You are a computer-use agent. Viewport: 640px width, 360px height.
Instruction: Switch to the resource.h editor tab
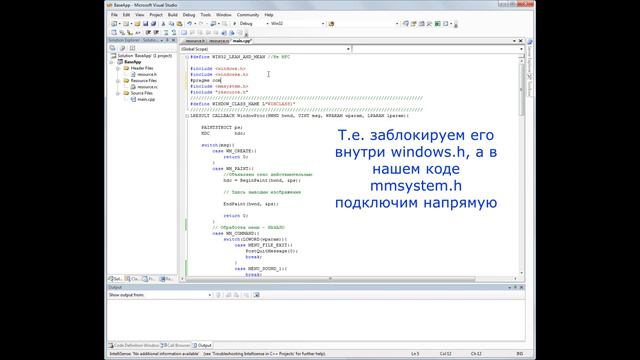[x=195, y=41]
